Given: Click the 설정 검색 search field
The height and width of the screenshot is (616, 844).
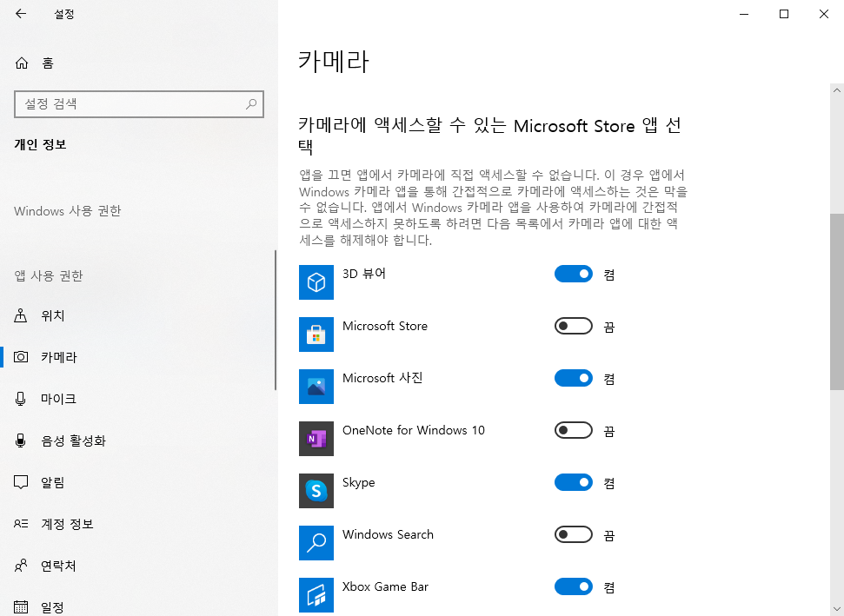Looking at the screenshot, I should [139, 104].
